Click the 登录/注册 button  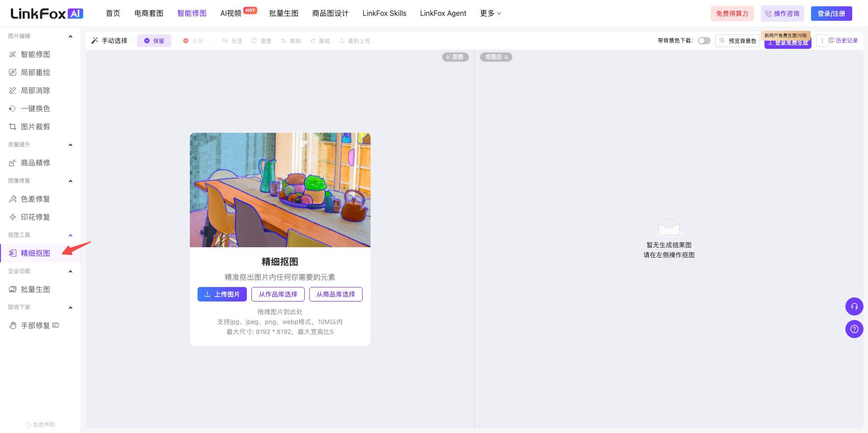coord(831,14)
